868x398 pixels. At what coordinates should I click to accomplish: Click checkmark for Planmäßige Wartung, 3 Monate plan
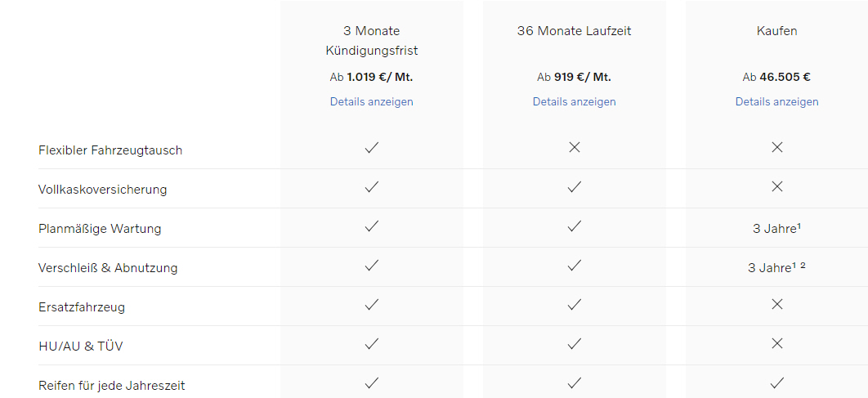pos(372,226)
